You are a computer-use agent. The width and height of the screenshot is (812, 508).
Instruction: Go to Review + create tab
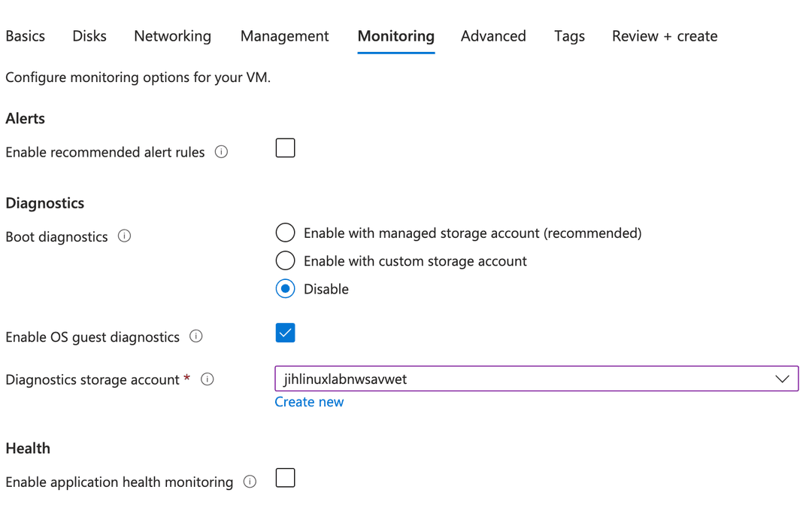click(664, 36)
